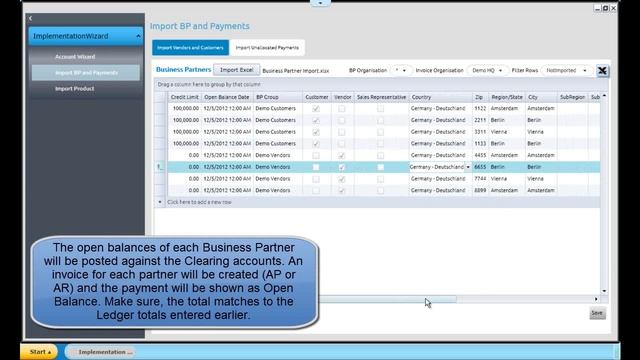
Task: Click Country cell in zip 4455 row
Action: (x=440, y=156)
